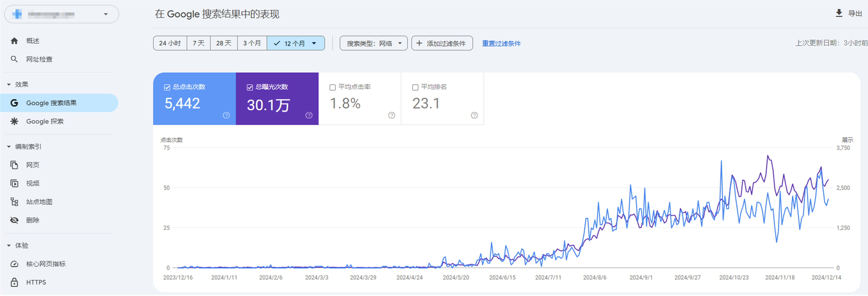The width and height of the screenshot is (868, 296).
Task: Select the 24 小时 time range
Action: coord(170,43)
